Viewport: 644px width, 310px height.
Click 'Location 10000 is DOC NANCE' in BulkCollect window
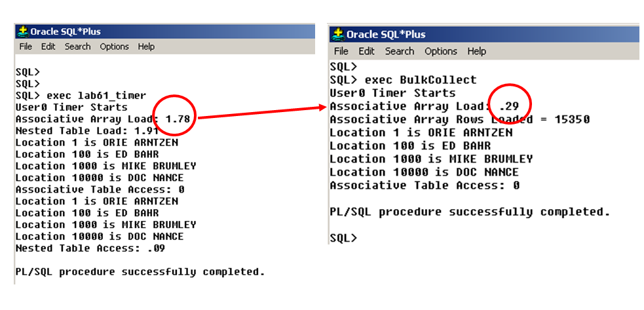click(x=425, y=172)
